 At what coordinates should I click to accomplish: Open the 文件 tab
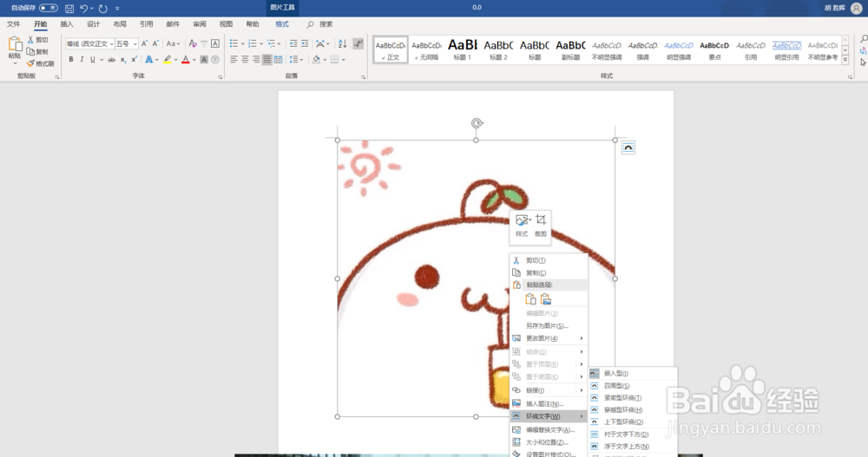[13, 24]
